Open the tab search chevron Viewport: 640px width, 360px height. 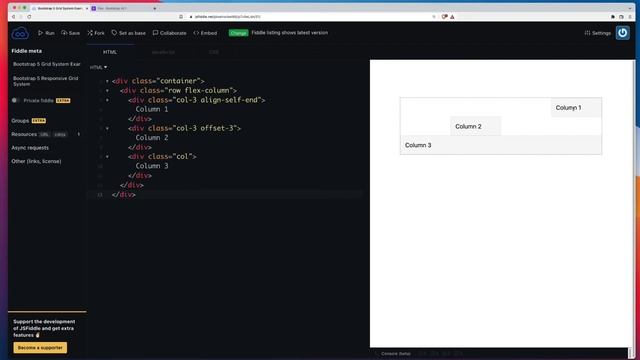(x=629, y=8)
